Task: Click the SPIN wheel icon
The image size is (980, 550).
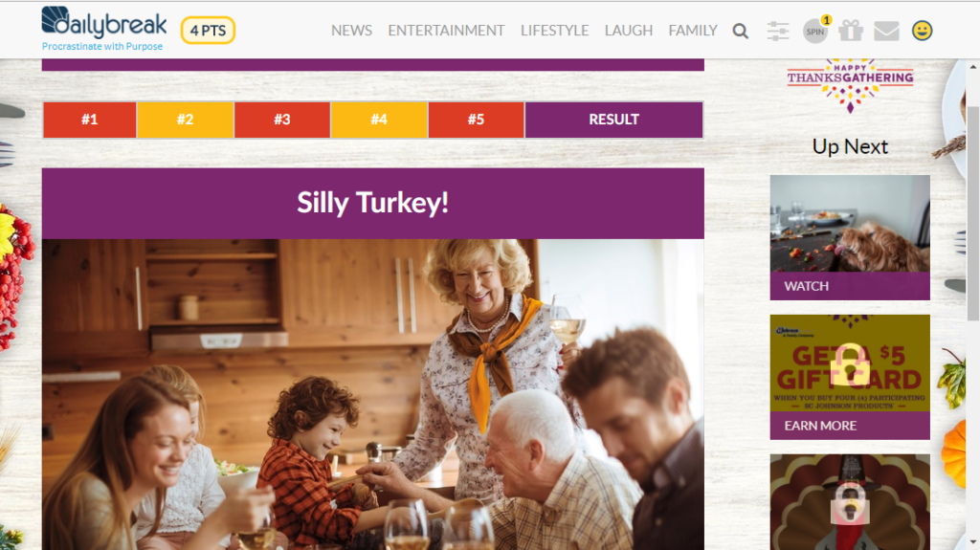Action: point(815,32)
